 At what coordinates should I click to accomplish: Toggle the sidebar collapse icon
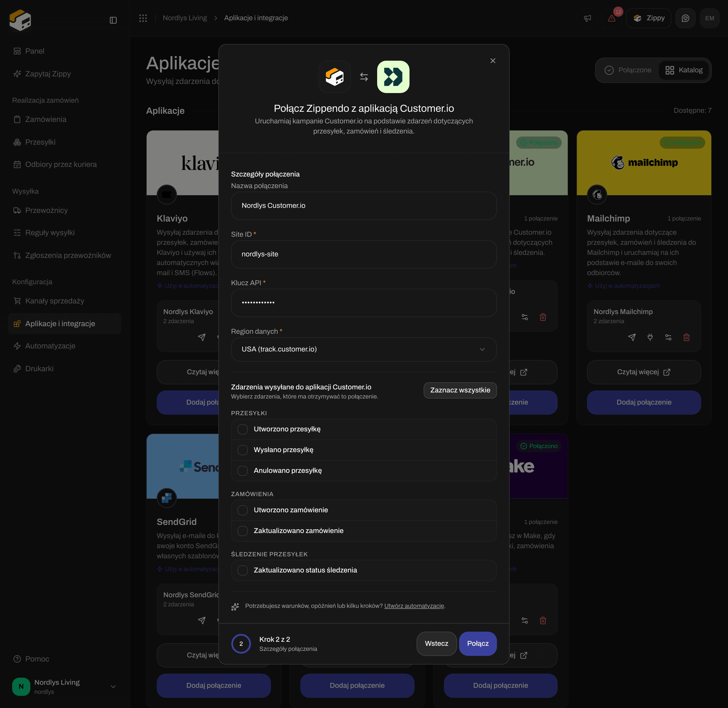coord(113,20)
